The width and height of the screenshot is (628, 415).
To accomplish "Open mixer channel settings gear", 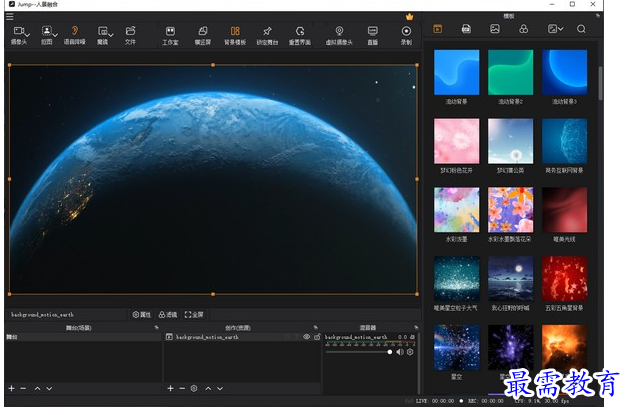I will pyautogui.click(x=410, y=352).
